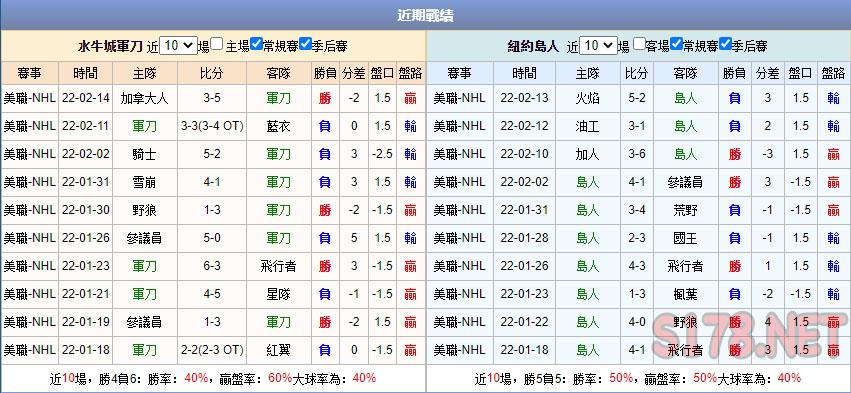This screenshot has height=393, width=851.
Task: Select the date 22-02-13
Action: (524, 98)
